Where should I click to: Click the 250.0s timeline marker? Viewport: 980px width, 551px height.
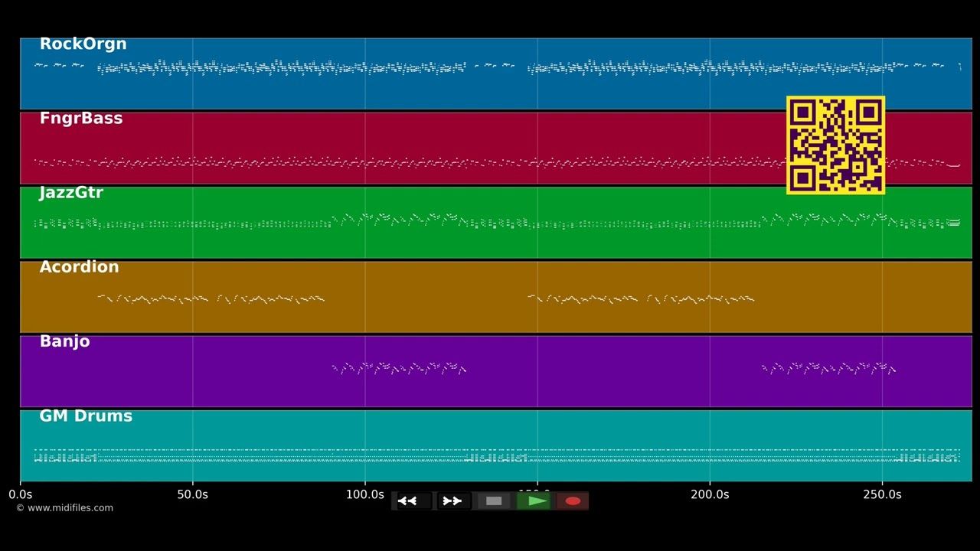click(882, 495)
